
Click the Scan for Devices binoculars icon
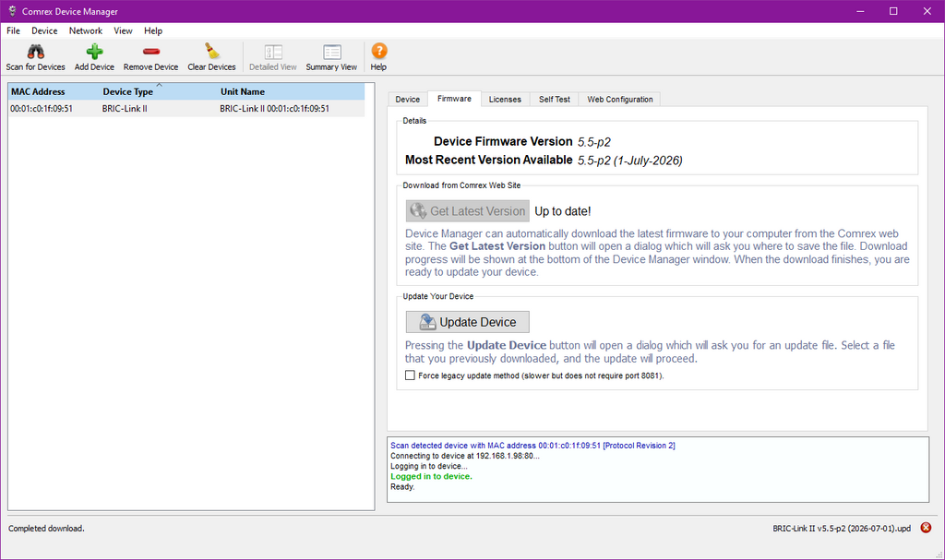coord(36,52)
